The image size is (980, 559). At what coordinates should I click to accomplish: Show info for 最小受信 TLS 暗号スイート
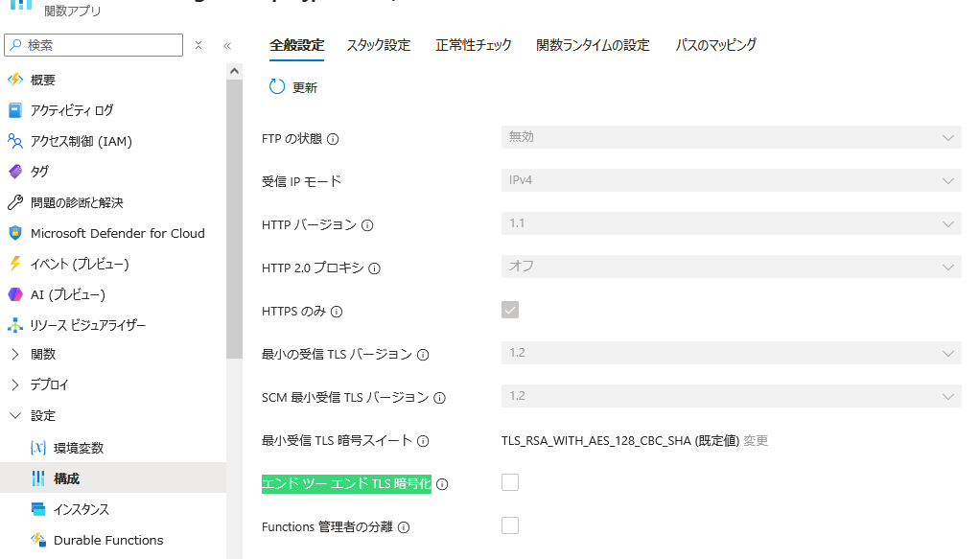[423, 441]
